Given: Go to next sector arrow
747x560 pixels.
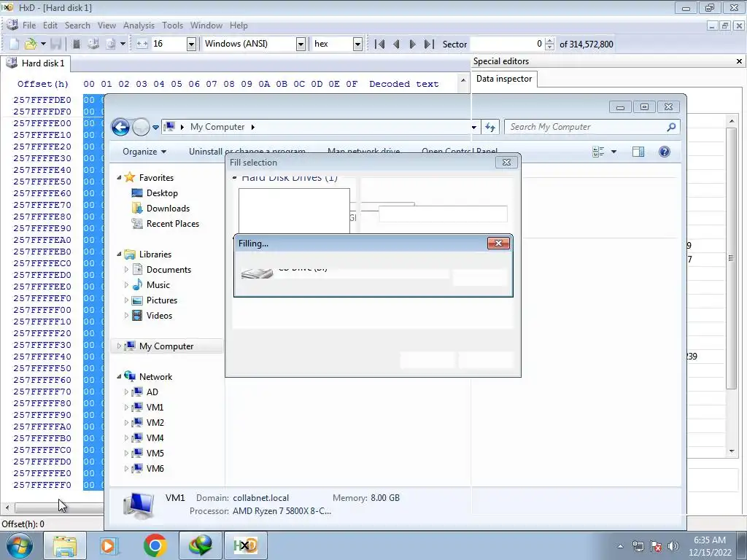Looking at the screenshot, I should 413,44.
